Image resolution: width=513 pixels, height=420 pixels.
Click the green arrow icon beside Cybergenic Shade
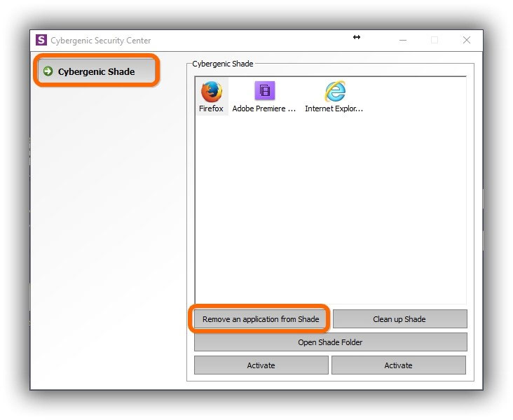(x=48, y=71)
